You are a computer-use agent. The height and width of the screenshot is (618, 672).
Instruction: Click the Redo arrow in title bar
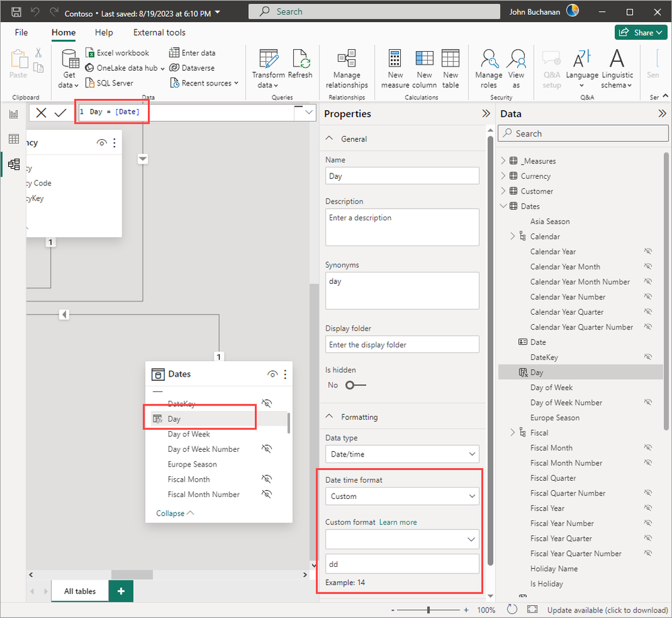point(54,12)
